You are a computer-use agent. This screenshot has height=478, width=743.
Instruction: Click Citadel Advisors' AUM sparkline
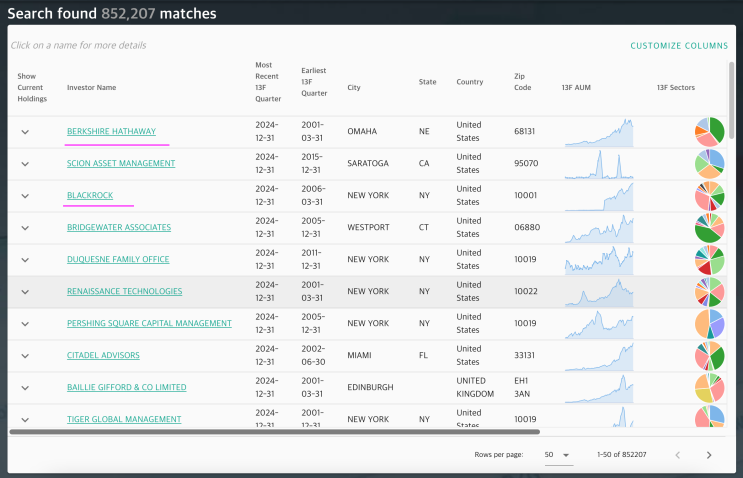pos(599,356)
